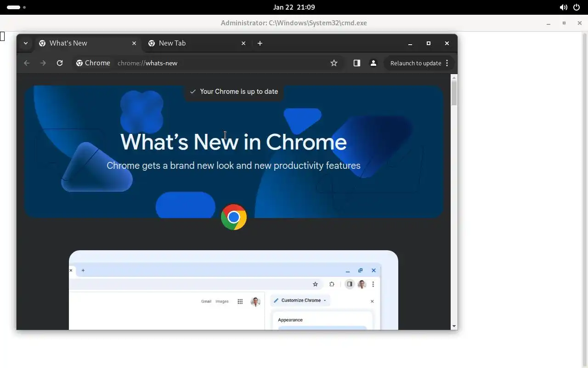This screenshot has height=368, width=588.
Task: Click the 'Your Chrome is up to date' badge
Action: tap(234, 92)
